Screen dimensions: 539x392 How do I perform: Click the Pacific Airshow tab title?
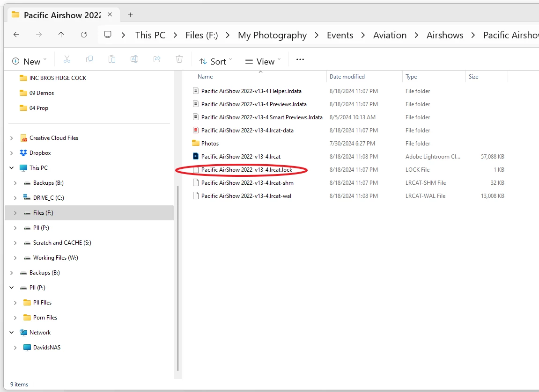(62, 15)
